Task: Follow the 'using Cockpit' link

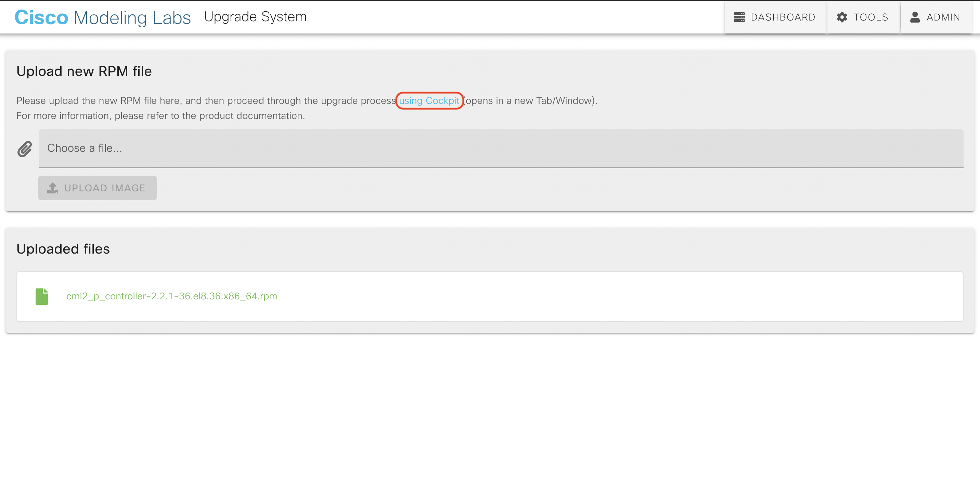Action: (x=429, y=101)
